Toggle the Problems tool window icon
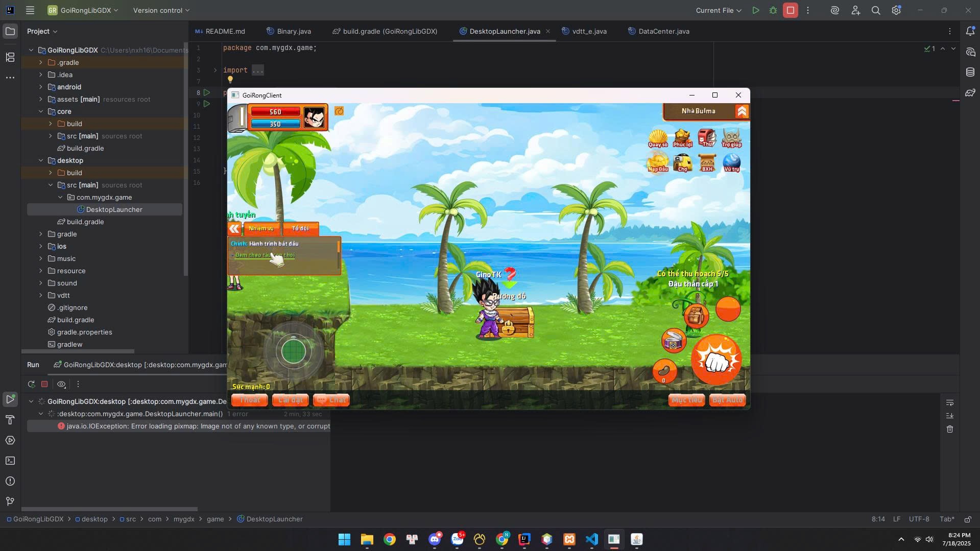980x551 pixels. pos(10,481)
